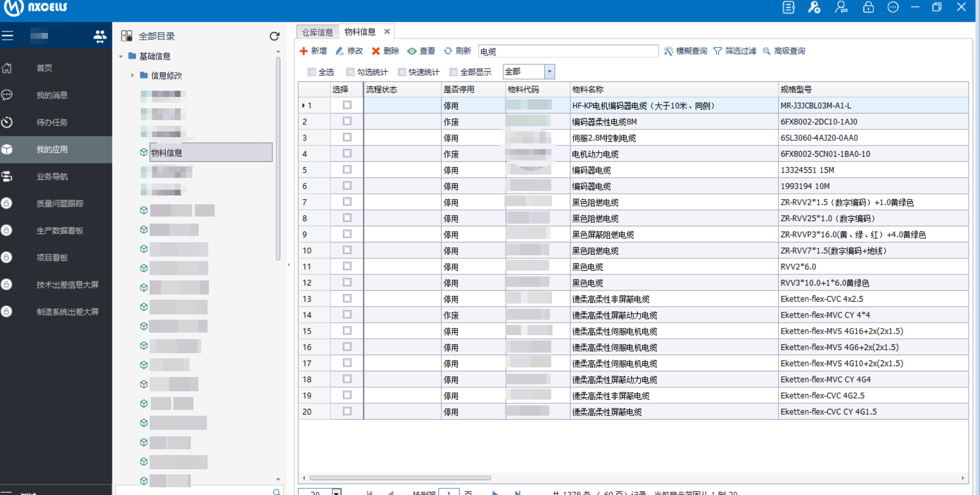Click the 筛选过滤 funnel filter icon

(717, 51)
